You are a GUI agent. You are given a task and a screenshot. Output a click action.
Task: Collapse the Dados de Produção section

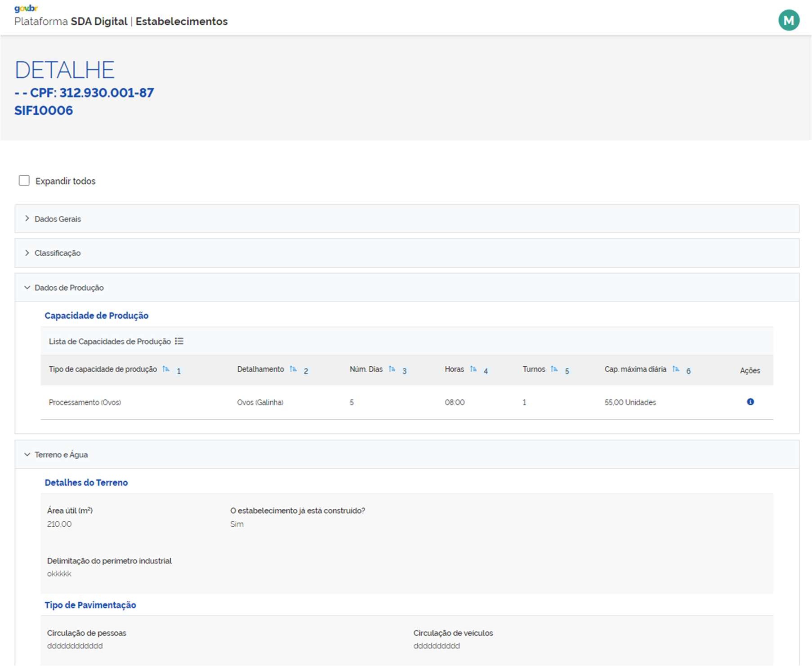69,288
